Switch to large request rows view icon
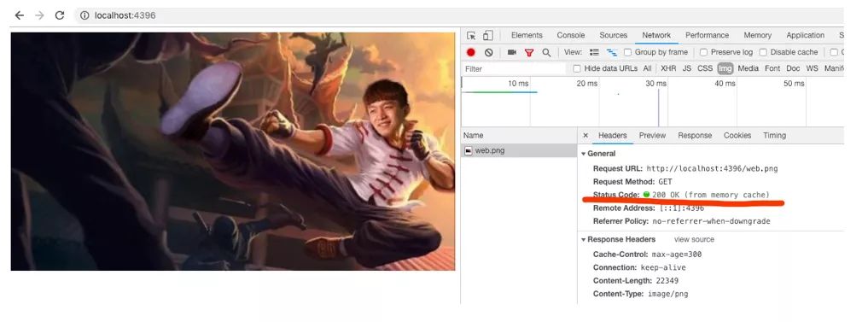 pos(595,52)
